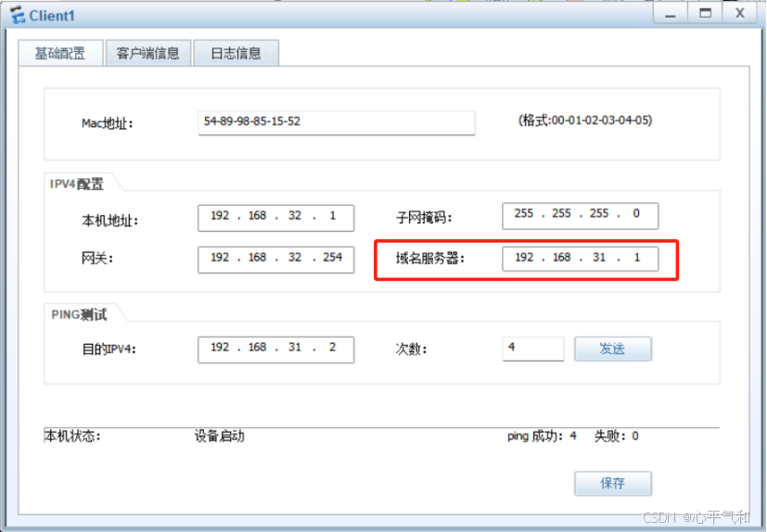
Task: Click the 目的IPV4 address field
Action: coord(275,349)
